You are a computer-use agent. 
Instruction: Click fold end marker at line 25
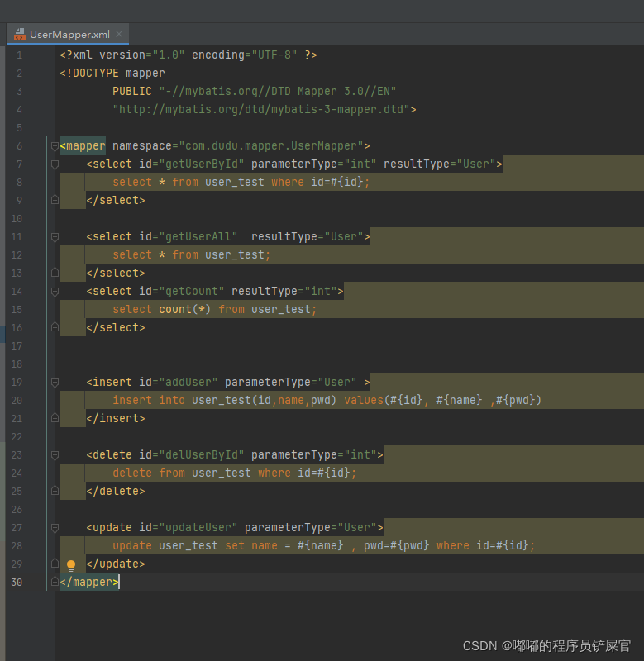(x=55, y=492)
